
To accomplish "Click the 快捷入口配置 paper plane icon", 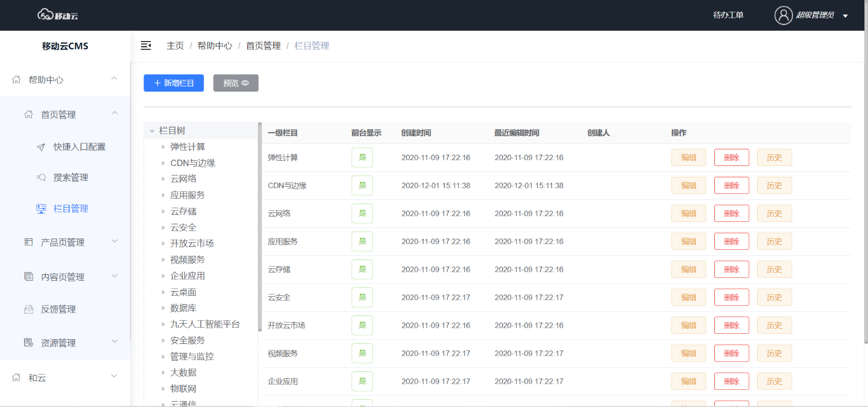I will tap(41, 147).
